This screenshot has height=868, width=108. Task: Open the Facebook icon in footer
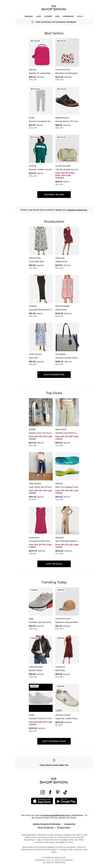click(x=50, y=792)
